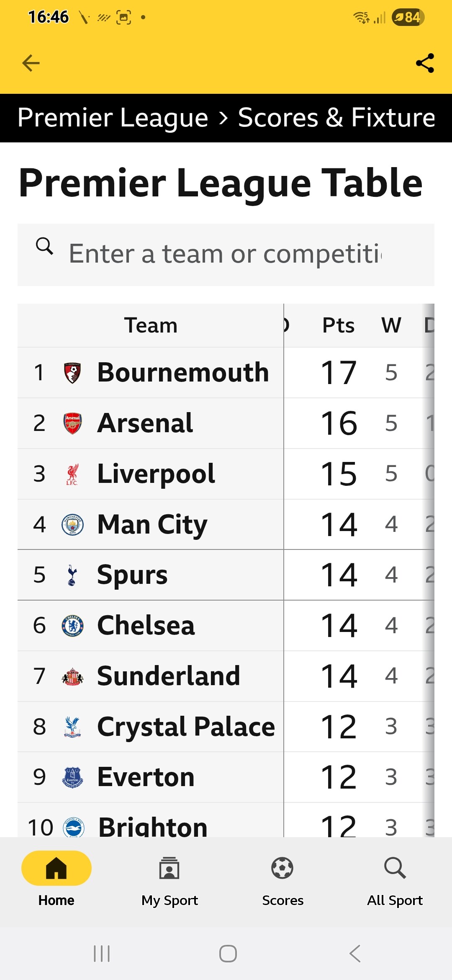Tap the Arsenal club crest
452x980 pixels.
pos(72,423)
